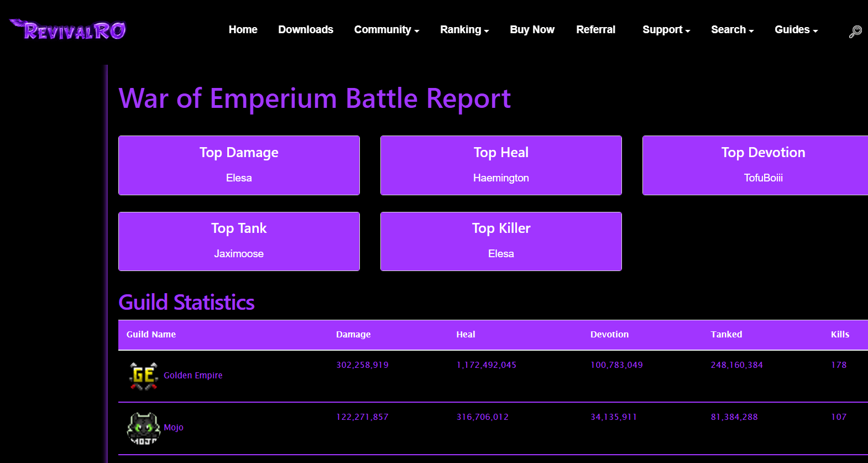The height and width of the screenshot is (463, 868).
Task: Expand the Community dropdown menu
Action: pos(386,30)
